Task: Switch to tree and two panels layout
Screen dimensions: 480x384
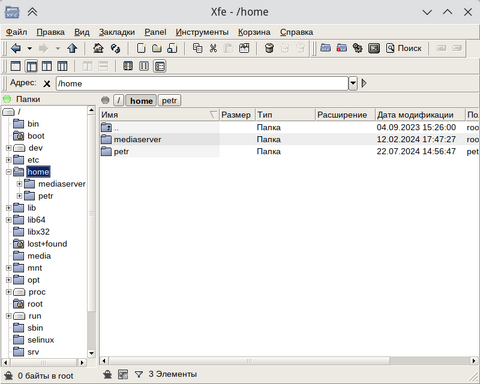Action: tap(62, 66)
